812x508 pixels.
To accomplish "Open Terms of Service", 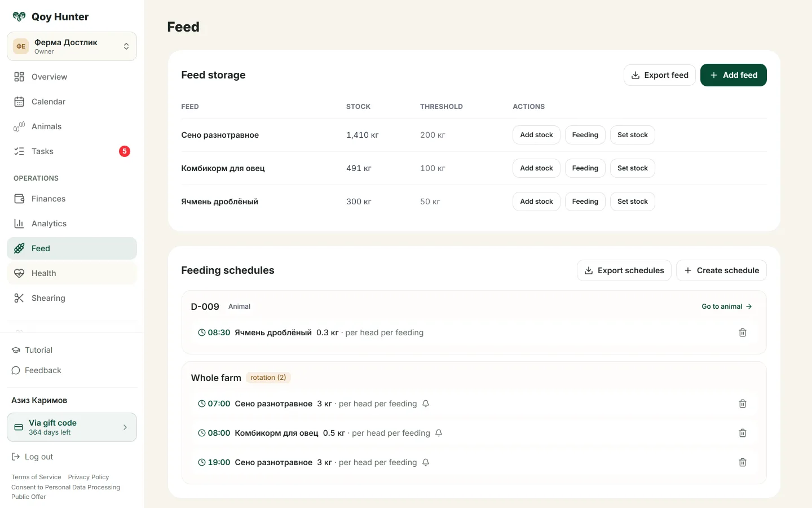I will coord(36,477).
